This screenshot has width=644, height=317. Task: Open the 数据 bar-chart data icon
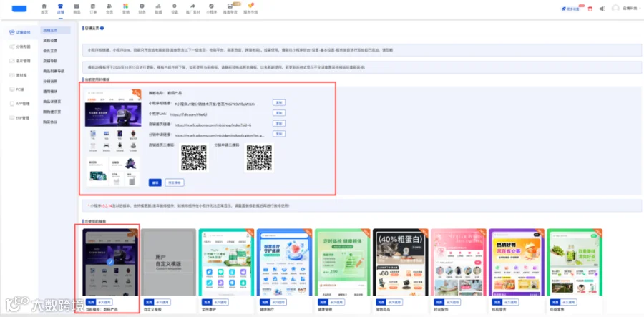click(x=158, y=8)
